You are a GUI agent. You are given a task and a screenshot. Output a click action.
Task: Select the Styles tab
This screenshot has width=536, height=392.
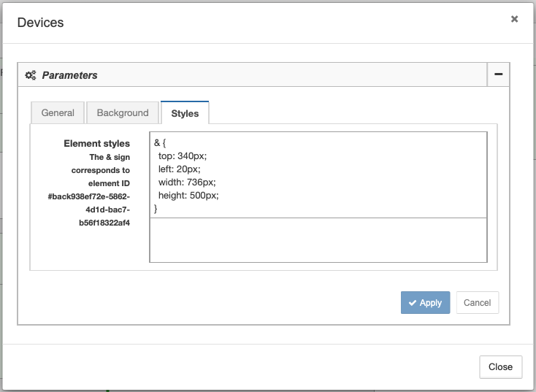click(x=185, y=113)
